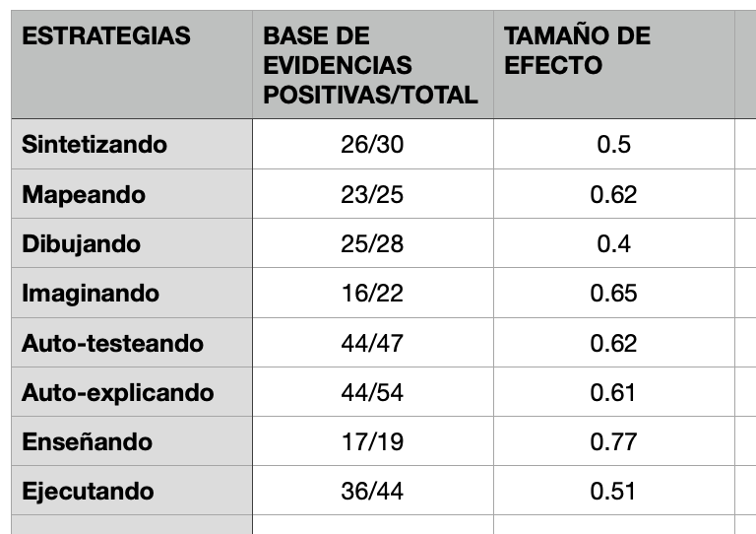Click the 0.77 effect size cell
756x534 pixels.
[613, 442]
